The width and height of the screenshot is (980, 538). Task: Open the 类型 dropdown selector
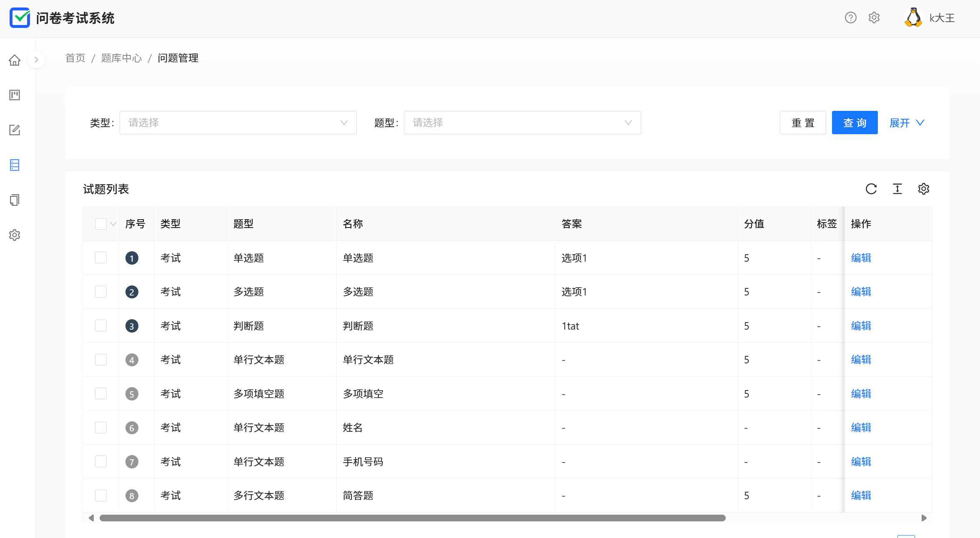238,123
